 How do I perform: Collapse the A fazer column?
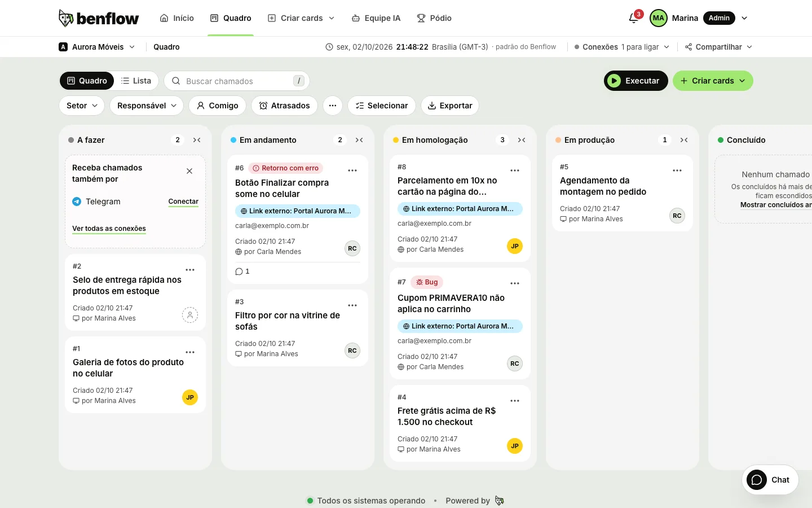pyautogui.click(x=197, y=140)
